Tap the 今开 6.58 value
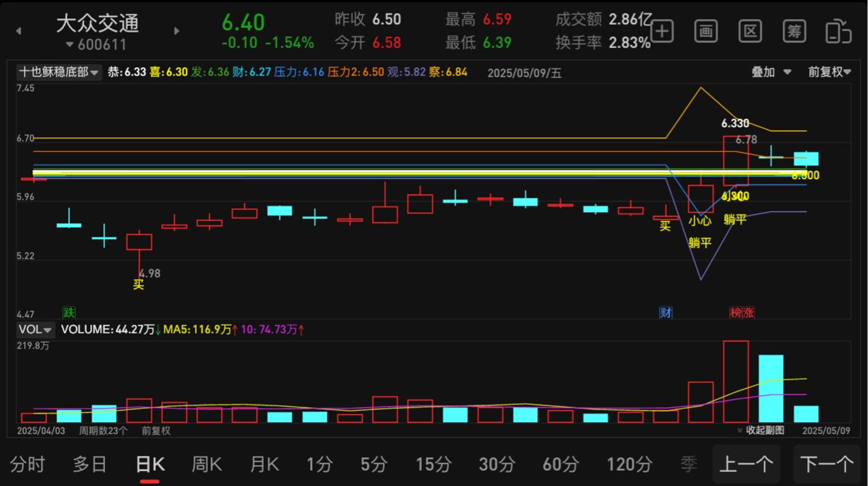 tap(387, 42)
